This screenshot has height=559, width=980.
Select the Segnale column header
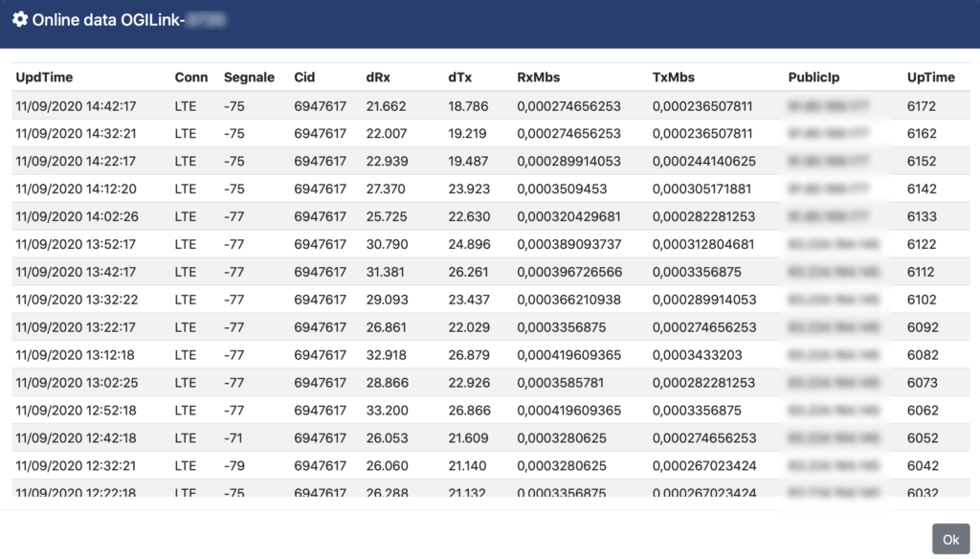(x=250, y=78)
